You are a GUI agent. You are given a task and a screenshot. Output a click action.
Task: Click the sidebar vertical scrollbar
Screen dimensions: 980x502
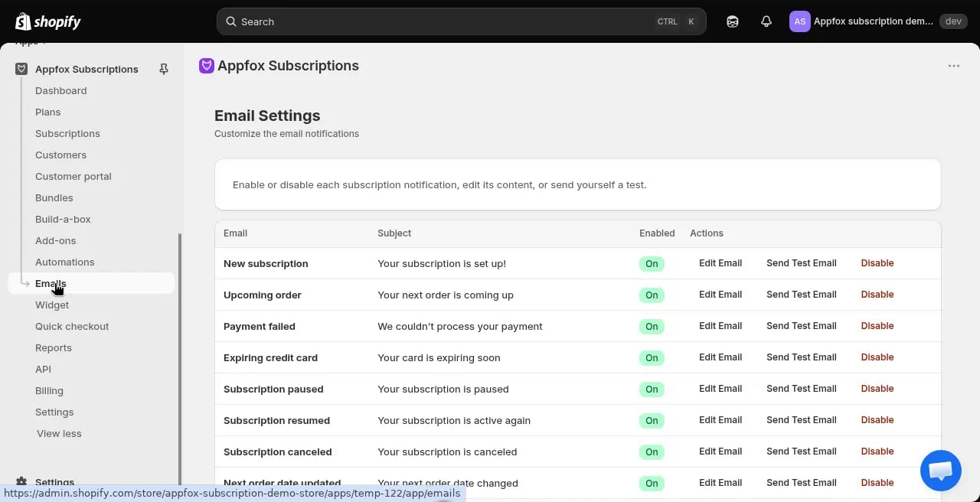click(x=180, y=360)
